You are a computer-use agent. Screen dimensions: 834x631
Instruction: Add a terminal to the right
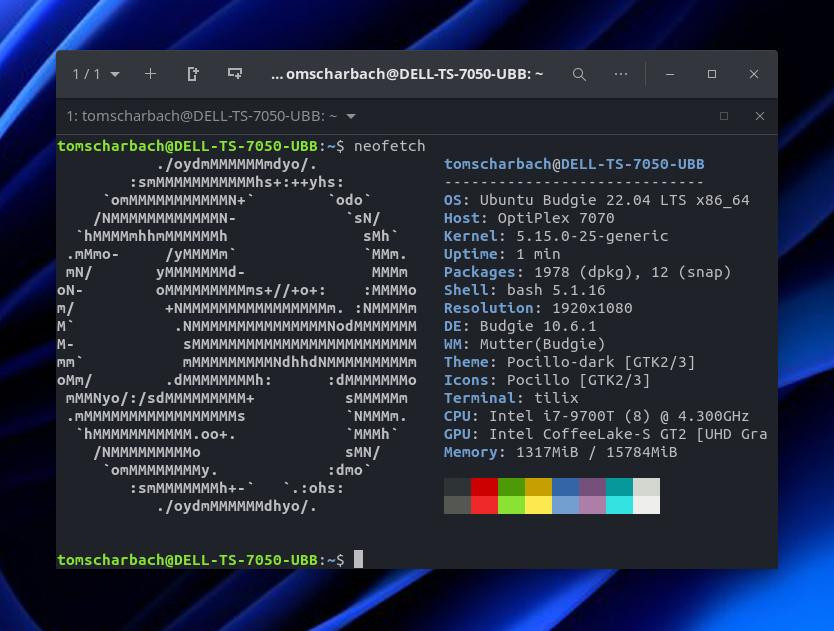pos(193,74)
